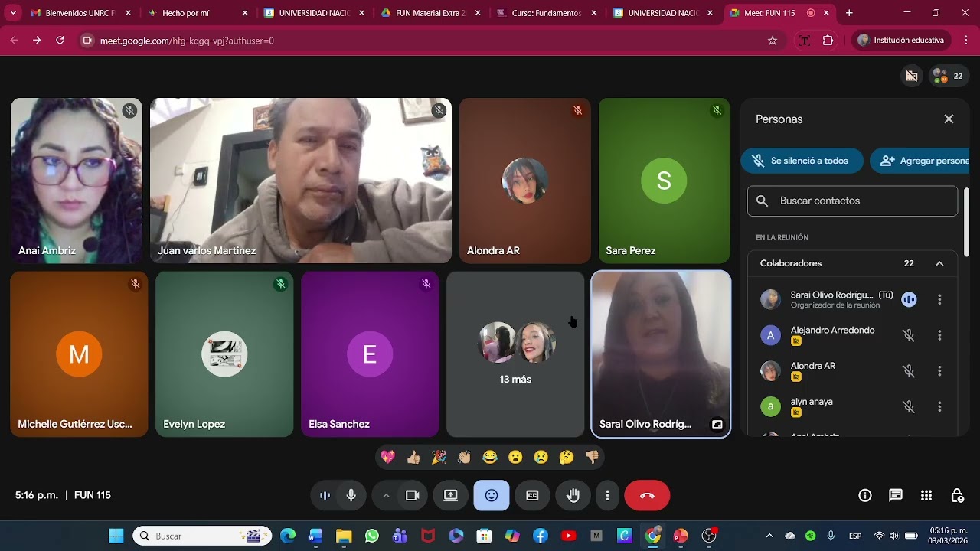The height and width of the screenshot is (551, 980).
Task: Open the More options menu in call controls
Action: (607, 495)
